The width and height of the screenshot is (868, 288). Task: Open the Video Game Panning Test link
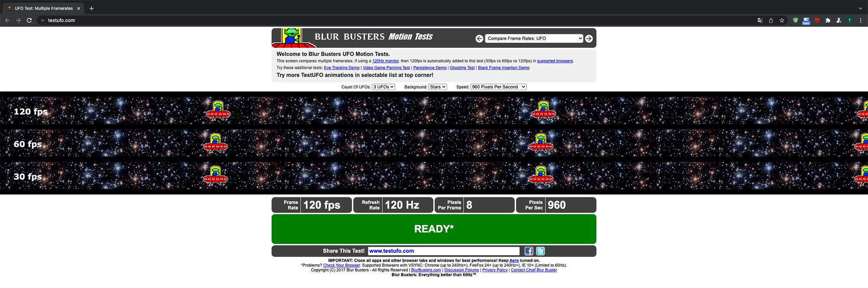386,68
